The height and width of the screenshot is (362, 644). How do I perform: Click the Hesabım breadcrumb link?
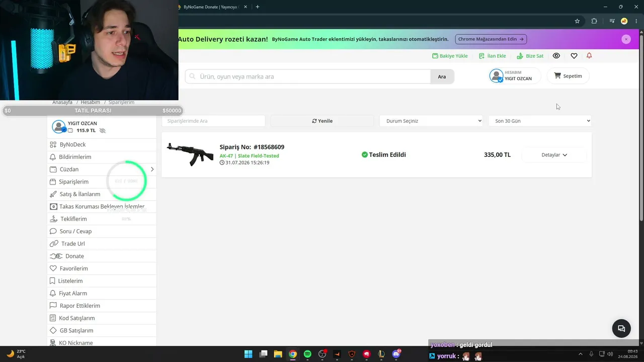pos(90,102)
